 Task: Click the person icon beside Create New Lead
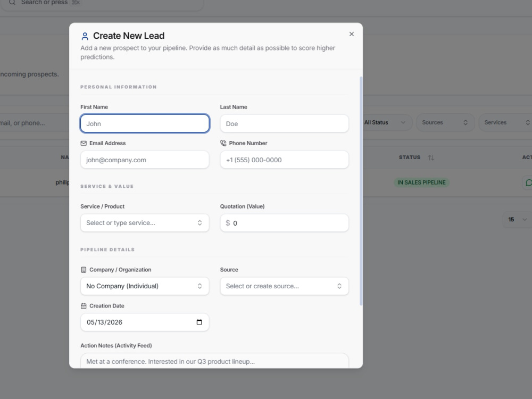click(85, 36)
